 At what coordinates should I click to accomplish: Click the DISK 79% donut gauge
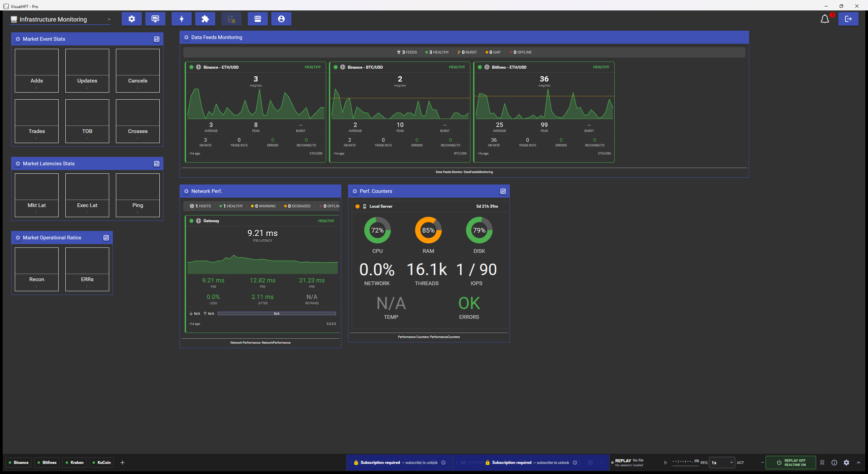click(x=479, y=230)
